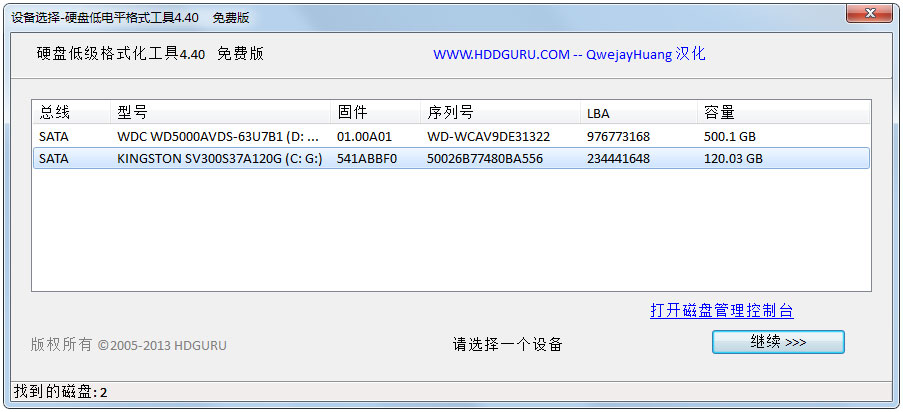Viewport: 903px width, 412px height.
Task: Click SATA in the WDC row
Action: 54,137
